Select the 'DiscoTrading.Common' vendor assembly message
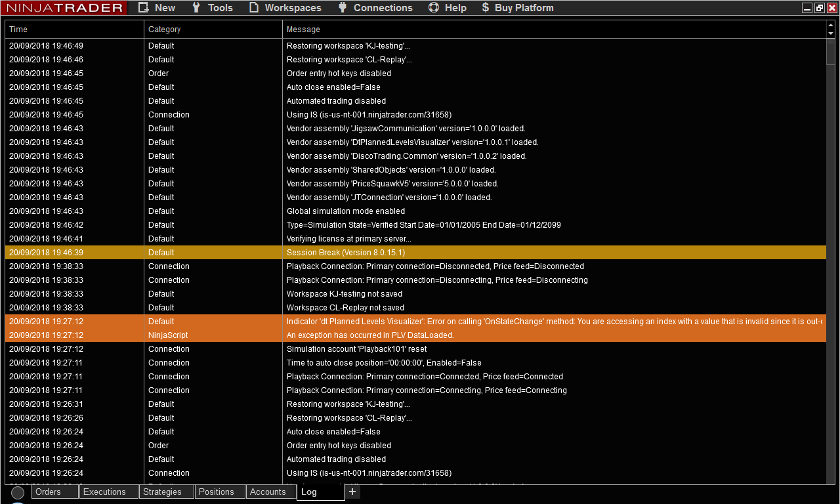Image resolution: width=840 pixels, height=504 pixels. 407,156
